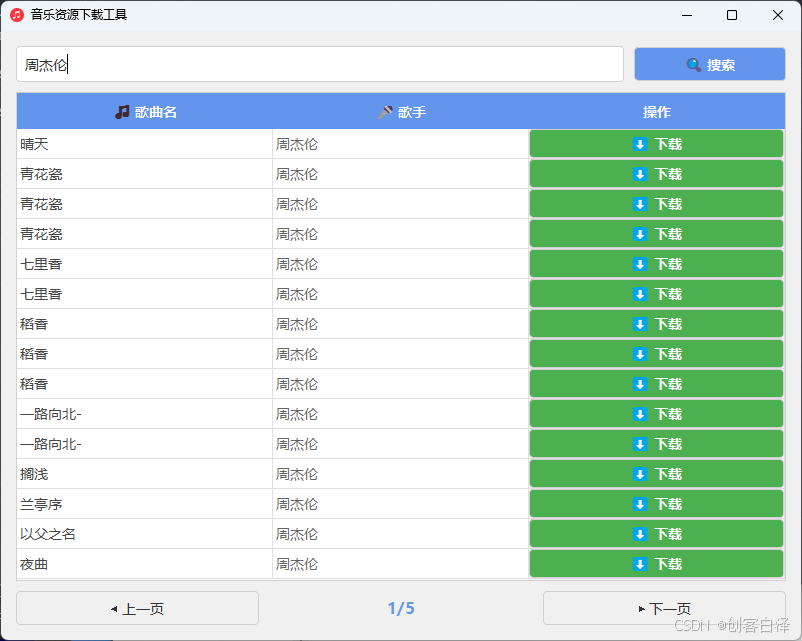Download the song 夜曲
802x641 pixels.
656,564
